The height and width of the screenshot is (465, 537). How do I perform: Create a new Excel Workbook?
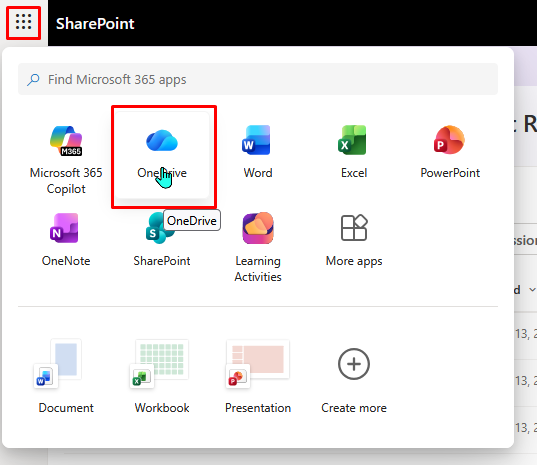point(162,376)
